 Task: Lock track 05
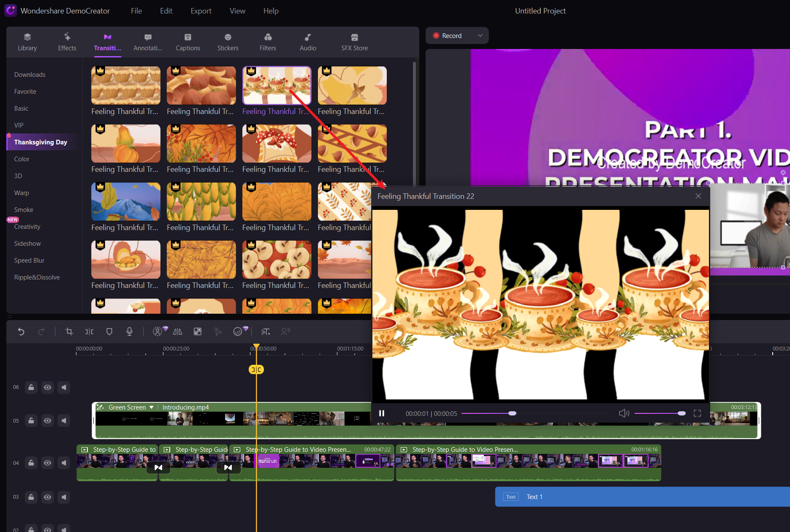(31, 421)
